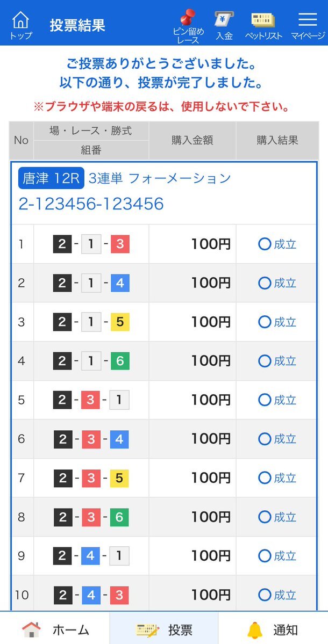Open the deposit (入金) icon
The height and width of the screenshot is (644, 328).
pyautogui.click(x=224, y=19)
